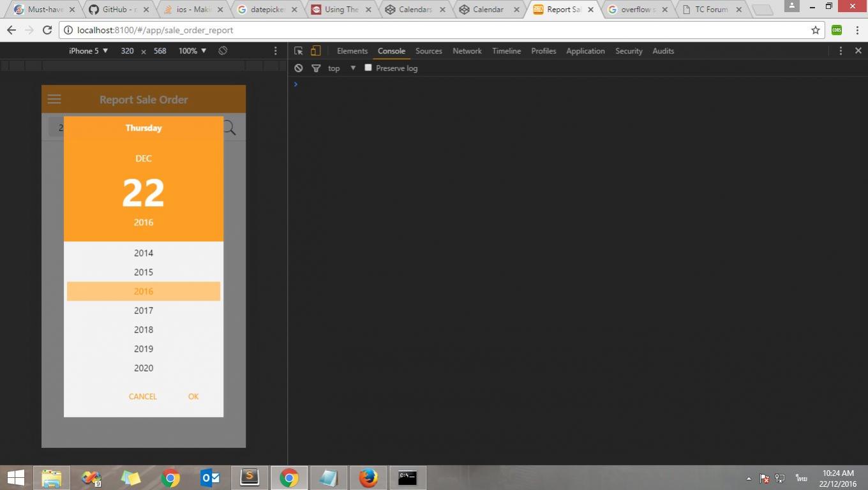Click the address bar showing localhost:8100

[440, 30]
